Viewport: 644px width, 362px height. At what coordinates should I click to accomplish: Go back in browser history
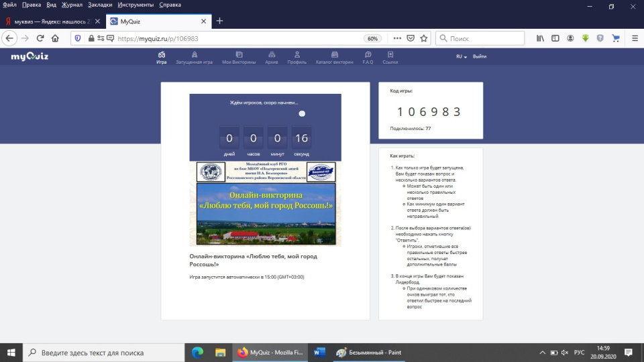[9, 38]
